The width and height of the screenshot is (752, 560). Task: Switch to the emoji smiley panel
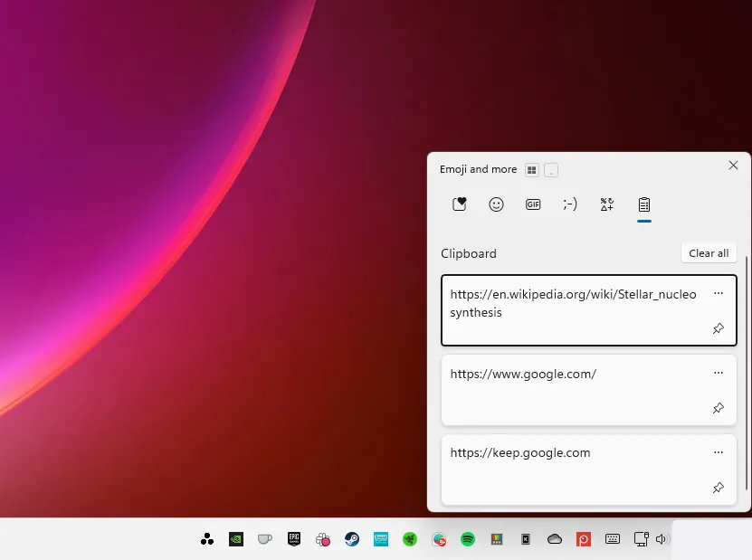496,204
